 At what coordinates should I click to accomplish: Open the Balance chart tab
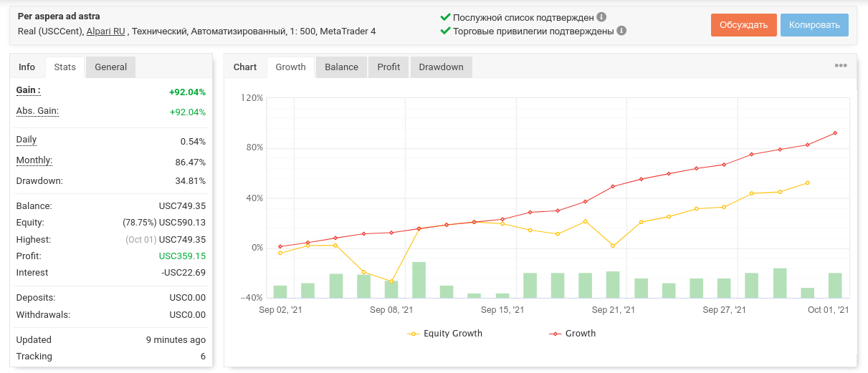click(341, 67)
